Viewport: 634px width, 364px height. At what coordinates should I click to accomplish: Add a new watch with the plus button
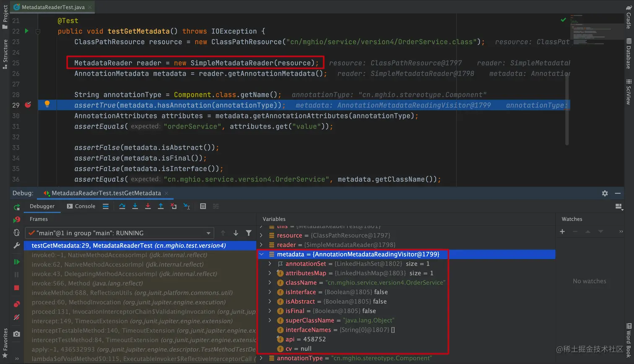click(x=562, y=231)
